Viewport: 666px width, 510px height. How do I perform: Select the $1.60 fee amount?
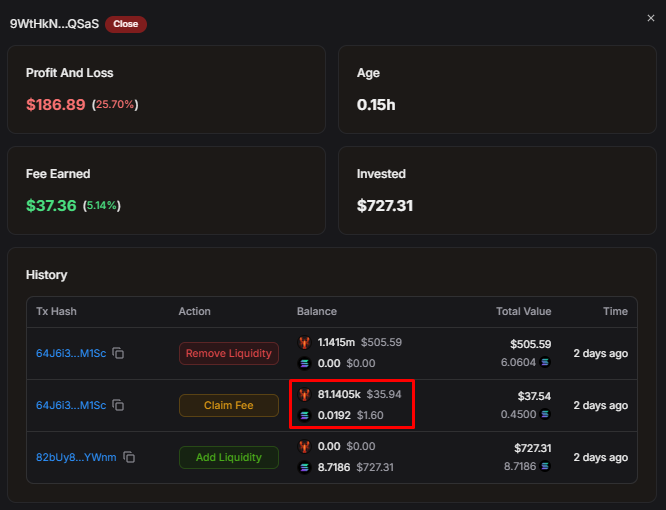[370, 415]
